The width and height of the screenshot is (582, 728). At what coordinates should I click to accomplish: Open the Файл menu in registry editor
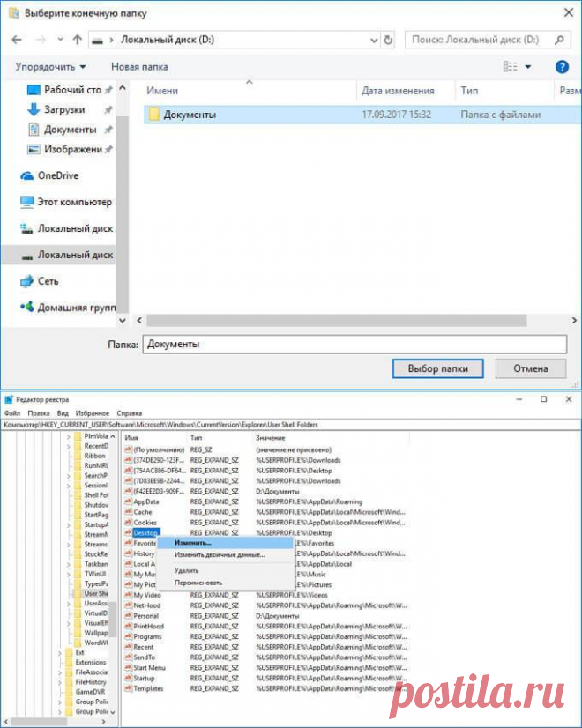point(12,413)
